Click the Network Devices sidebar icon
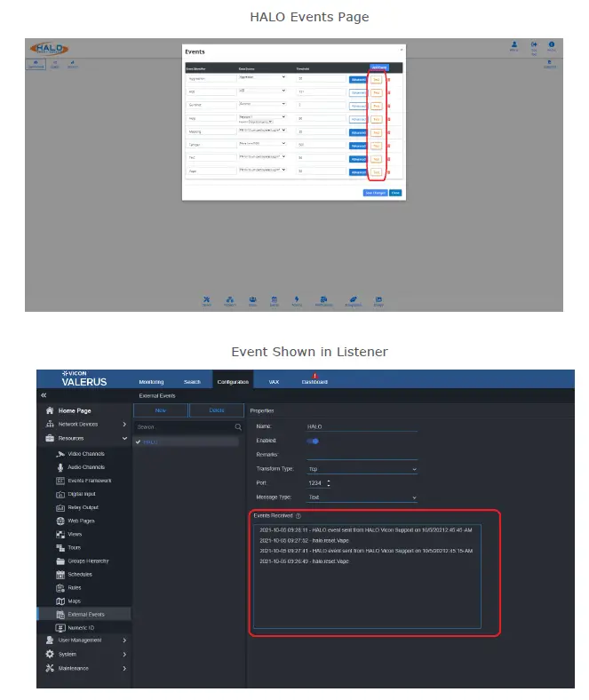Screen dimensions: 589x700 [x=50, y=424]
